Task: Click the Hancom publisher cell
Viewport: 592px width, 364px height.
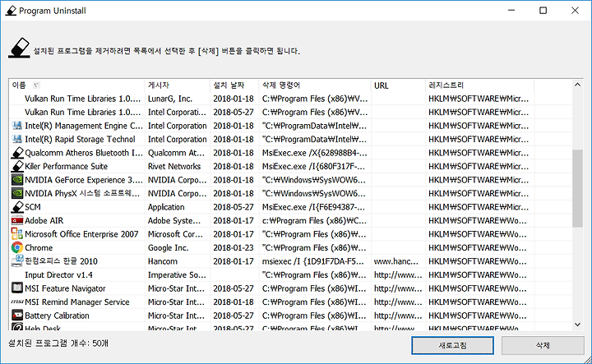Action: [162, 261]
